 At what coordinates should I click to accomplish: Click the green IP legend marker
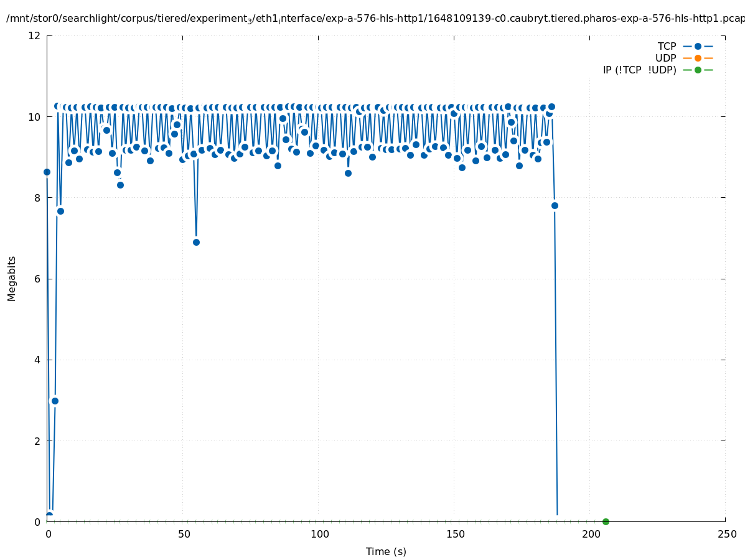point(698,70)
